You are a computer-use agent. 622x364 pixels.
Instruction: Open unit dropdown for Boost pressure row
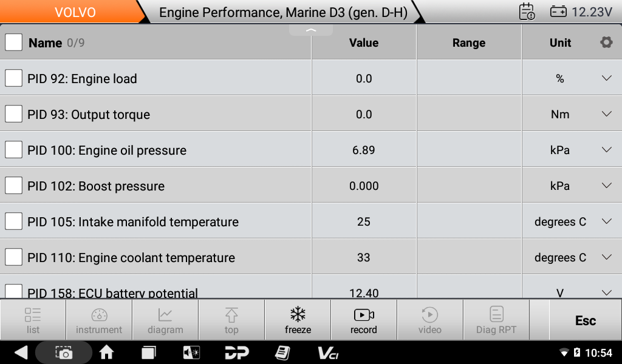pos(606,186)
